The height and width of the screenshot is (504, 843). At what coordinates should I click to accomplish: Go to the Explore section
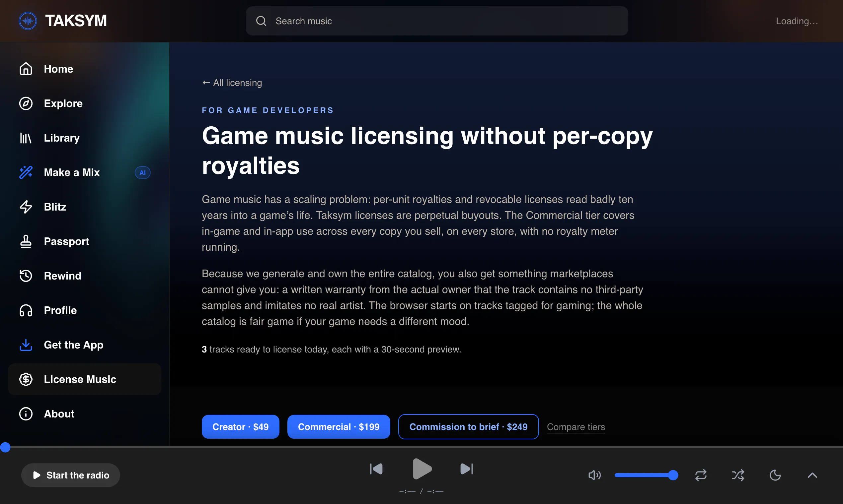(x=84, y=103)
